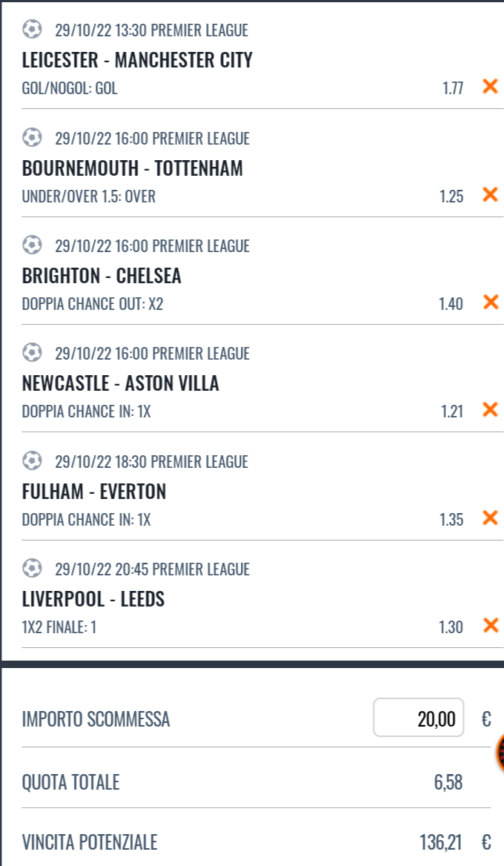Remove Liverpool - Leeds bet with X
504x866 pixels.
tap(490, 626)
